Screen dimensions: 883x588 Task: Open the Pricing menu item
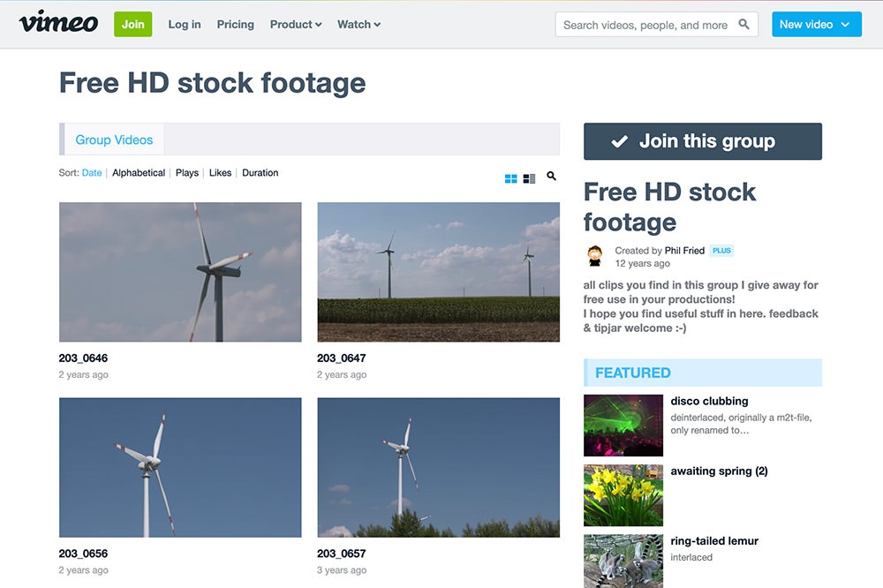pos(235,25)
